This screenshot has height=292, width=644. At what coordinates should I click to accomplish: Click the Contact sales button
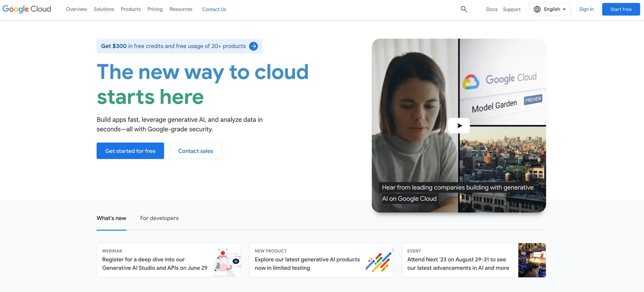pyautogui.click(x=196, y=151)
